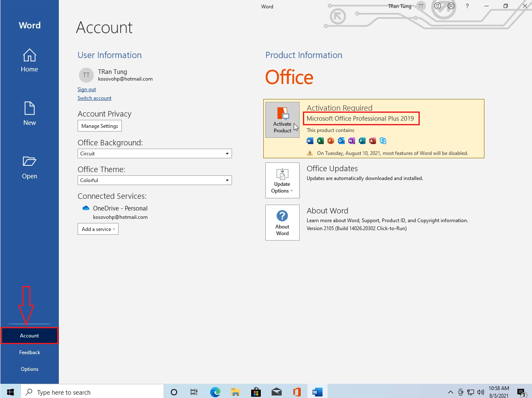Click the TT avatar in the title bar

pyautogui.click(x=421, y=6)
